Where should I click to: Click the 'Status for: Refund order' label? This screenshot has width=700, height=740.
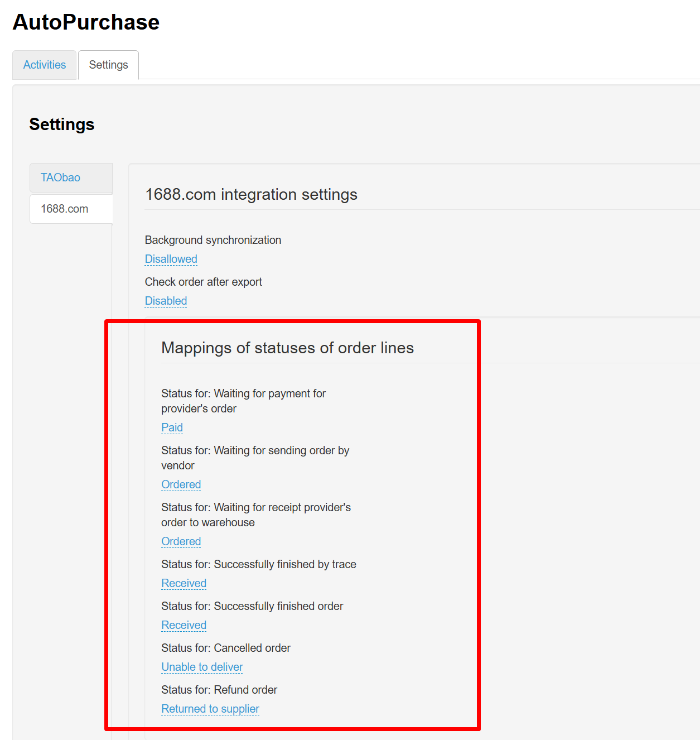click(219, 690)
